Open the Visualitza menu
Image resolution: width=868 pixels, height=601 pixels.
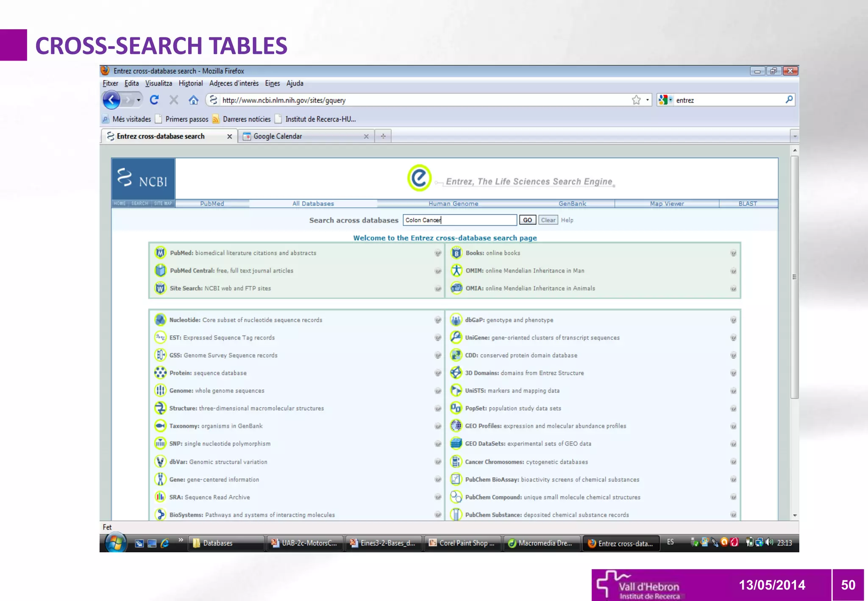[x=159, y=83]
